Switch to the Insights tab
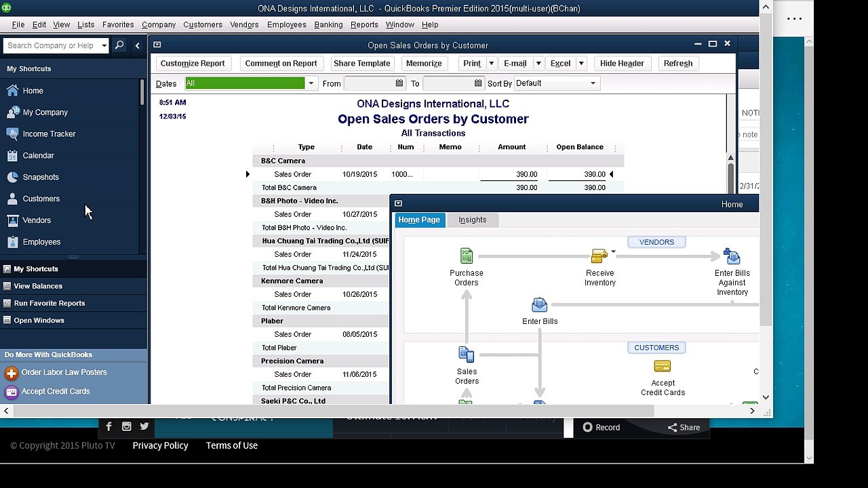868x488 pixels. click(x=473, y=220)
